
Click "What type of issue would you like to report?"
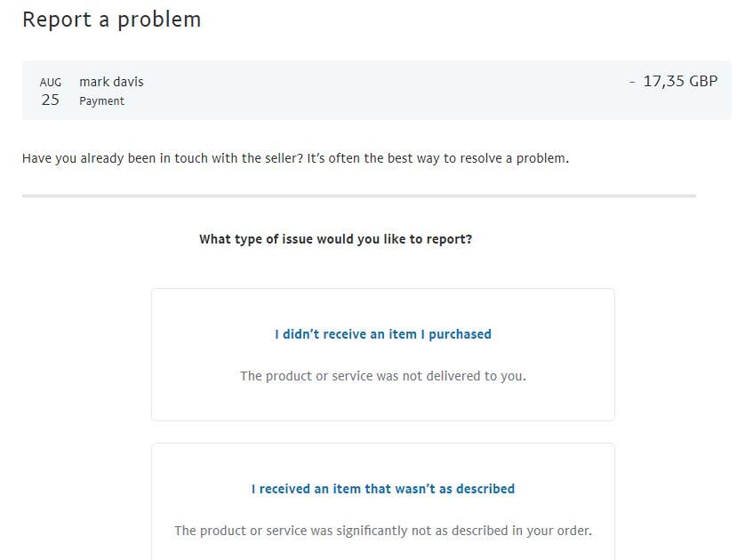coord(336,239)
